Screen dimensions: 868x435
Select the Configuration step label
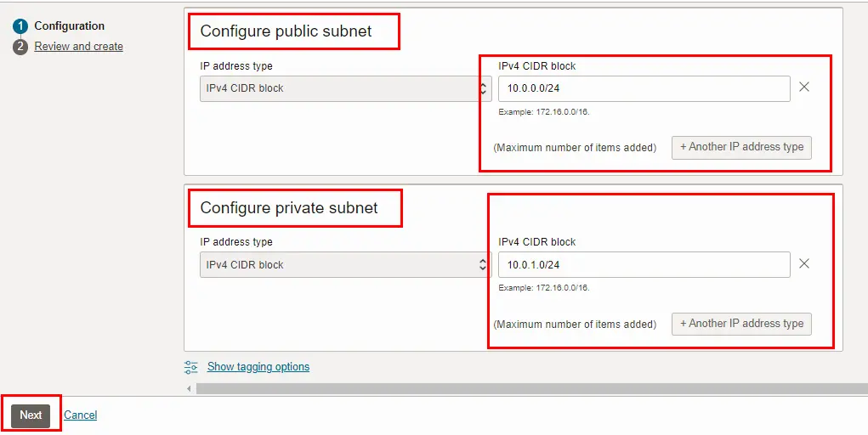click(x=70, y=26)
